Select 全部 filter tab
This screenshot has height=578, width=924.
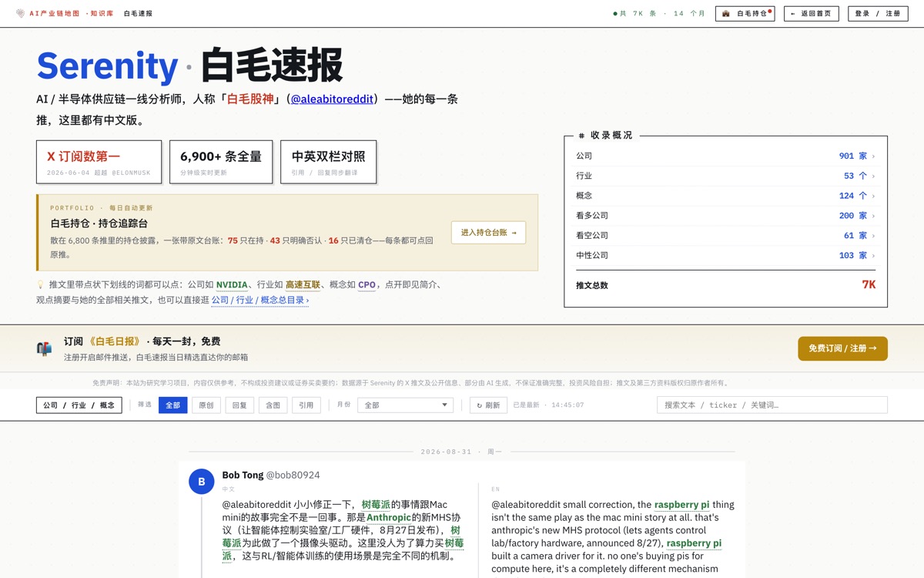tap(172, 405)
